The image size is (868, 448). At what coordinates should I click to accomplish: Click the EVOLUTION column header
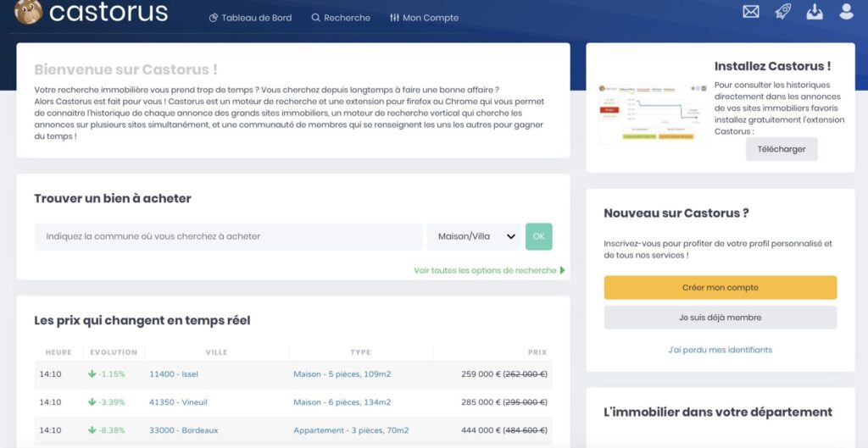pyautogui.click(x=114, y=352)
